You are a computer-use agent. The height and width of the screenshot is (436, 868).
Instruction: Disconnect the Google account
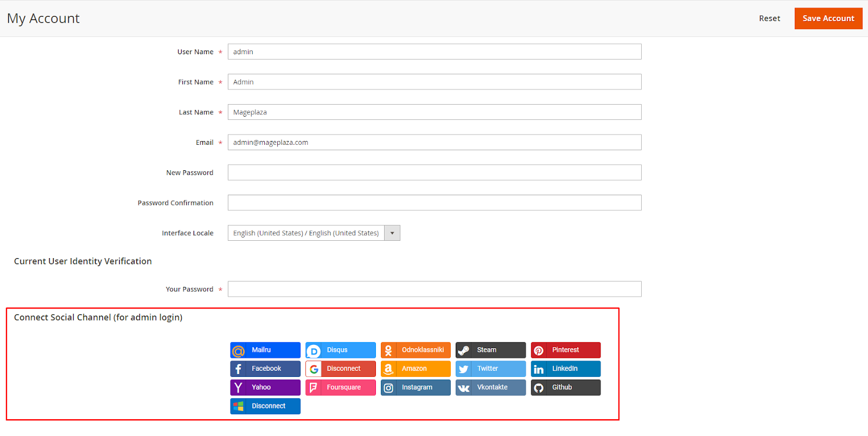tap(343, 369)
